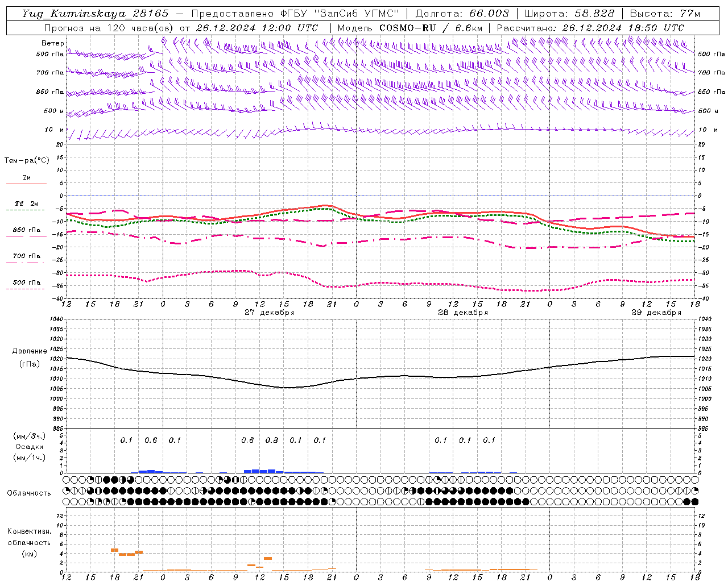Click the 29 декабря date label
This screenshot has height=582, width=728.
[656, 313]
